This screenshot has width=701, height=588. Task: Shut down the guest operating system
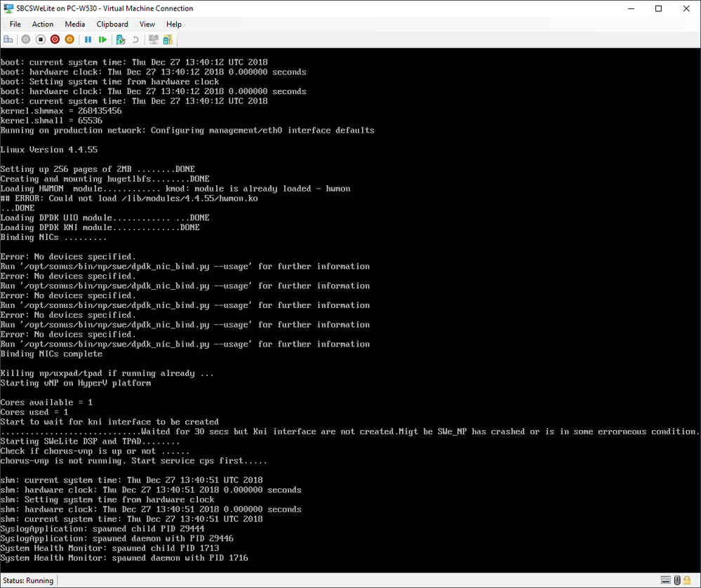point(55,39)
